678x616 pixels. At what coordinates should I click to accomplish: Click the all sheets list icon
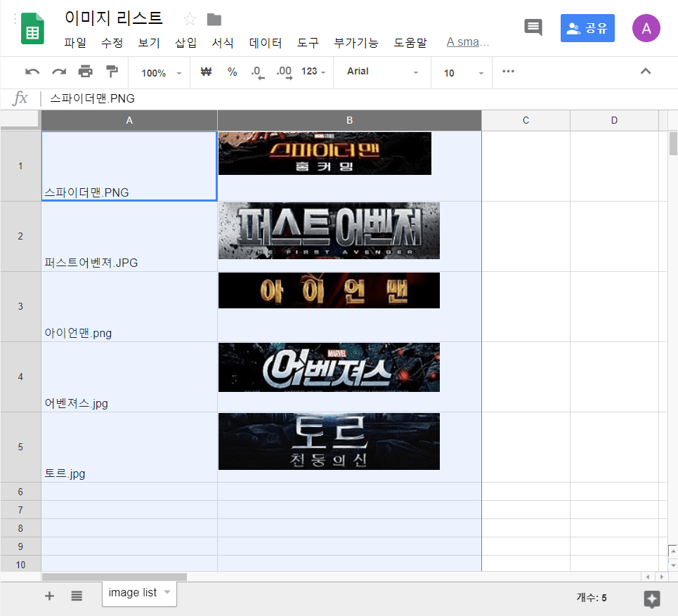click(x=77, y=596)
